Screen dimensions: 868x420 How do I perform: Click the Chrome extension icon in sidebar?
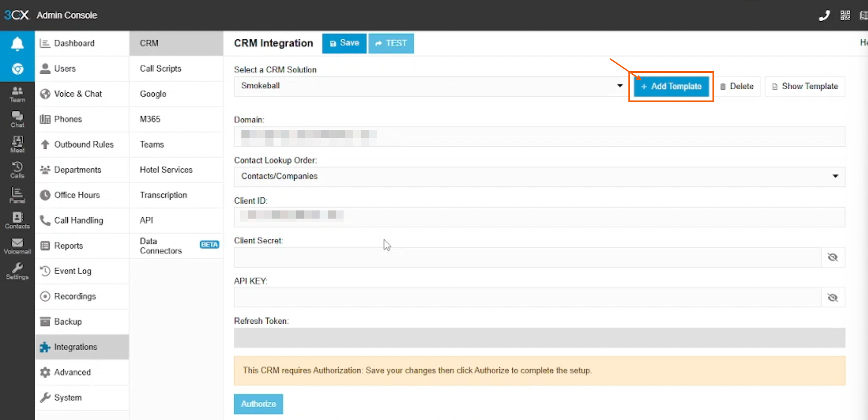(17, 69)
